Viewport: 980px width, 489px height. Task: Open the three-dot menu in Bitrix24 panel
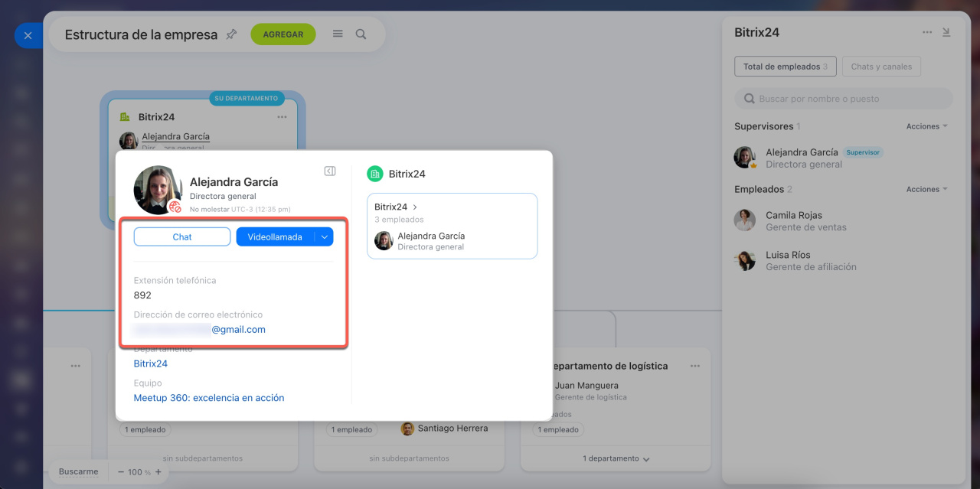click(927, 32)
